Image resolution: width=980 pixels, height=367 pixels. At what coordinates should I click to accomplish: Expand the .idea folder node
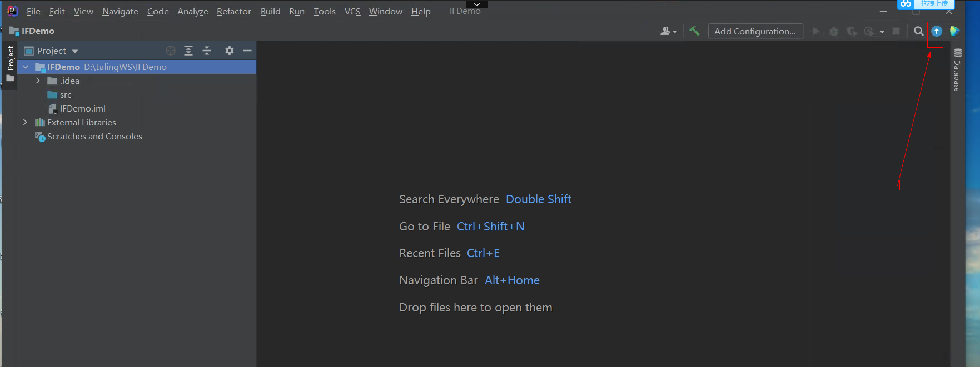[38, 81]
